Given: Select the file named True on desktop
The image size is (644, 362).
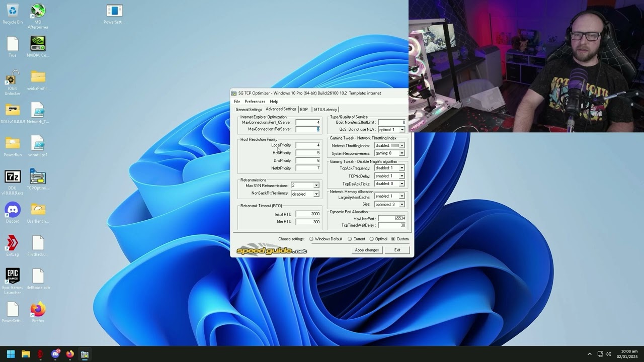Looking at the screenshot, I should [x=13, y=47].
